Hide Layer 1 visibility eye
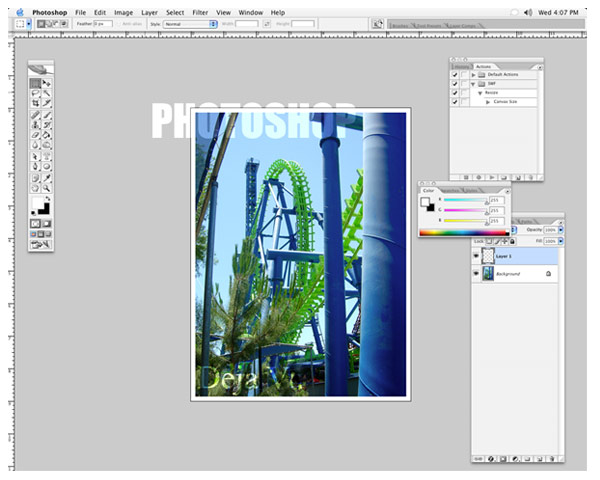Image resolution: width=600 pixels, height=480 pixels. tap(476, 256)
